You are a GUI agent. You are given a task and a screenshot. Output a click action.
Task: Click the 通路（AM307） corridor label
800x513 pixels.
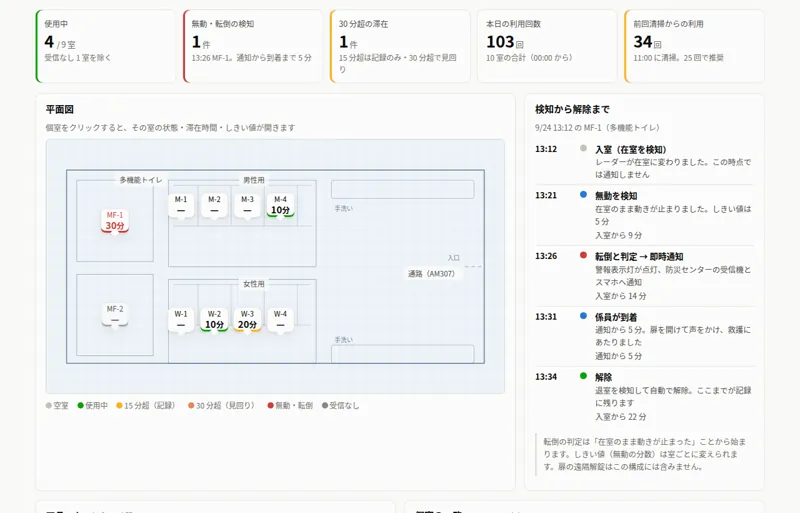tap(431, 274)
